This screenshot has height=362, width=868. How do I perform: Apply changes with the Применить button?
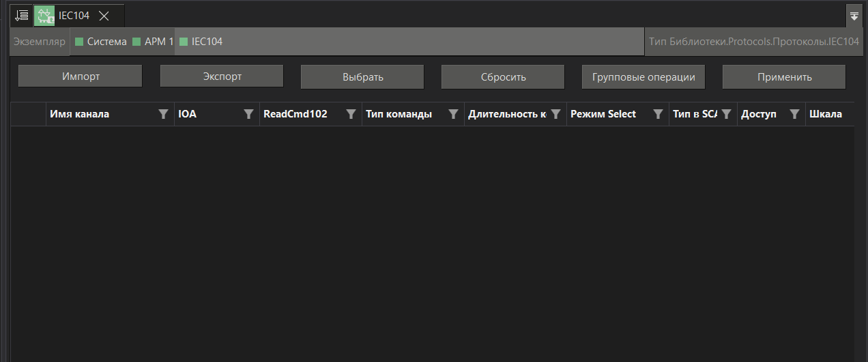click(784, 76)
